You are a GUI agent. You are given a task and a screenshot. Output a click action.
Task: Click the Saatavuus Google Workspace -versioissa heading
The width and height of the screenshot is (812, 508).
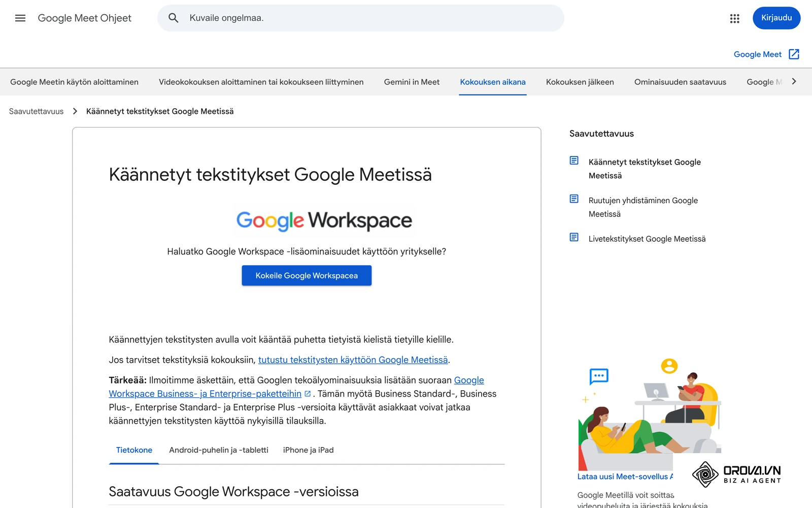point(233,492)
